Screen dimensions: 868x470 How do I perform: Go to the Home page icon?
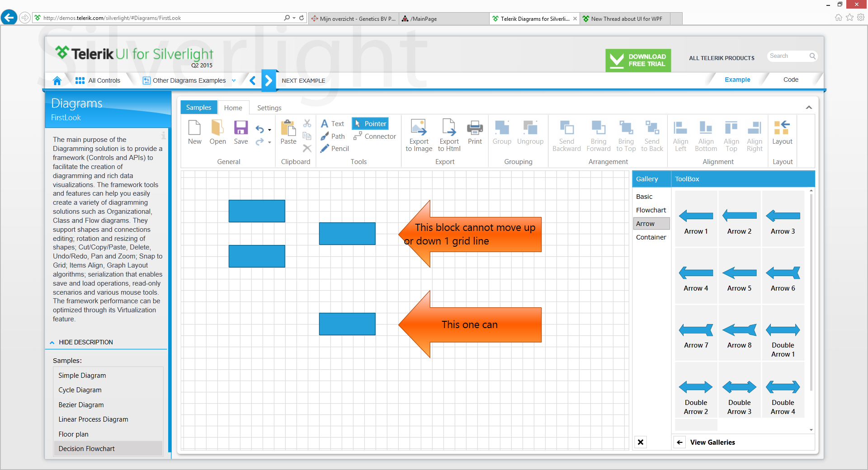(x=57, y=80)
